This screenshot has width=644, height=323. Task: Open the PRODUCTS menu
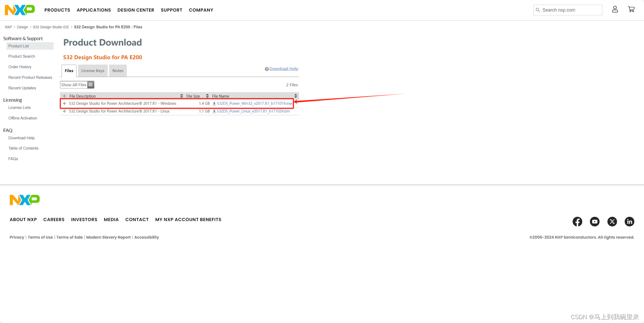(57, 10)
